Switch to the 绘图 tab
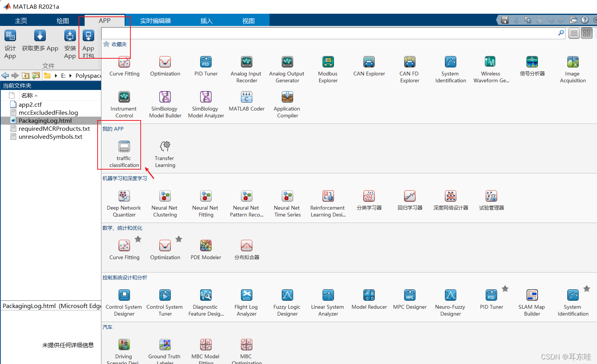The image size is (597, 364). coord(63,21)
